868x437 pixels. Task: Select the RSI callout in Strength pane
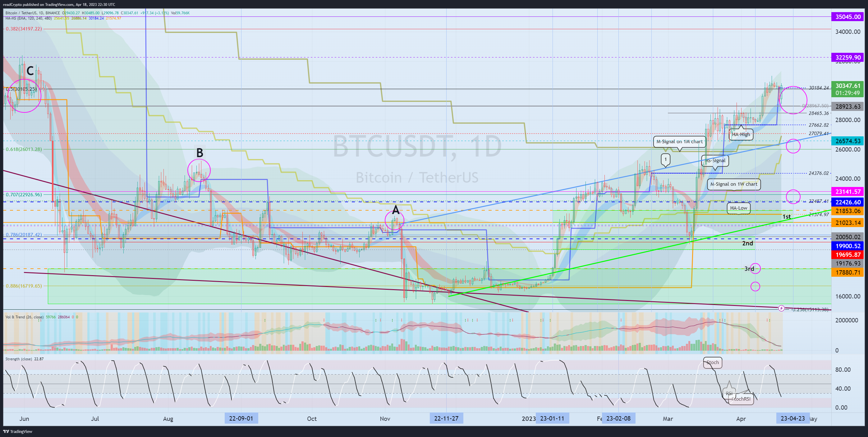tap(729, 394)
